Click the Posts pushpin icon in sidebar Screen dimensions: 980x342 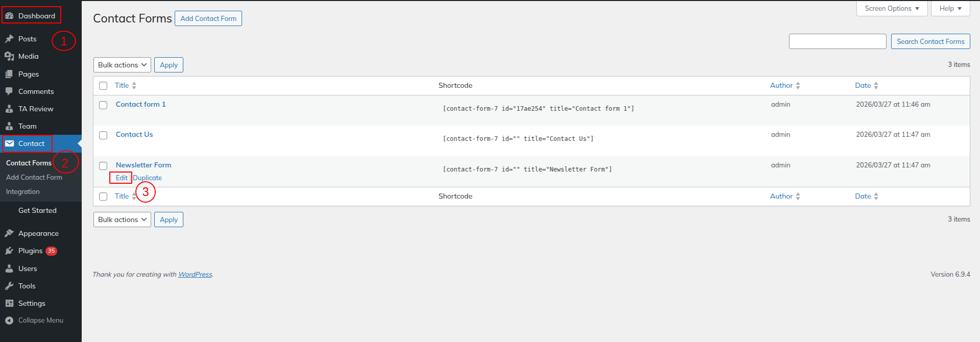coord(9,39)
